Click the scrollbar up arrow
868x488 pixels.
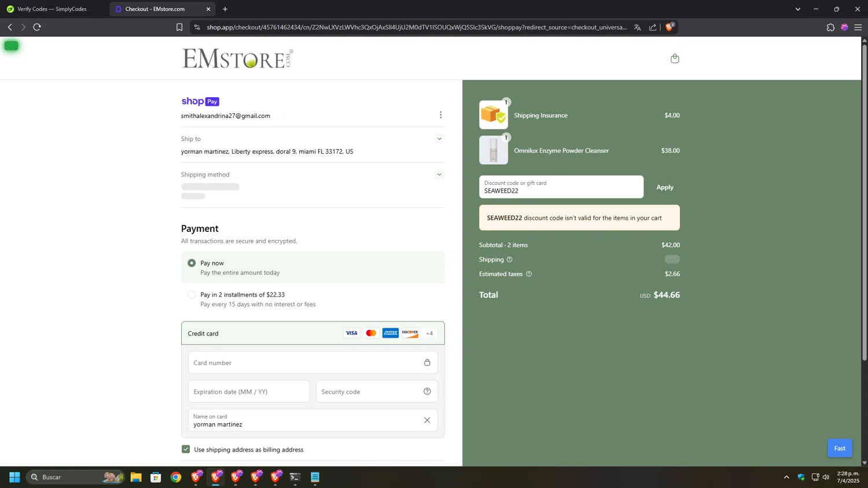[865, 40]
